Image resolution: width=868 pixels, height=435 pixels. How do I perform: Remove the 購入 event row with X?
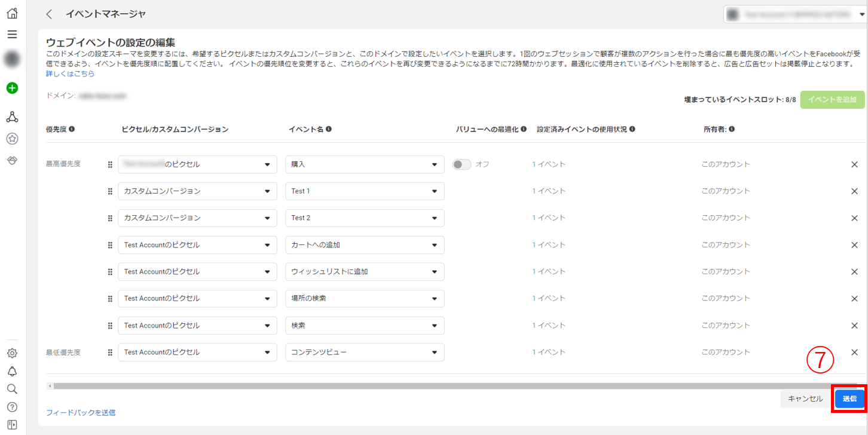(854, 164)
